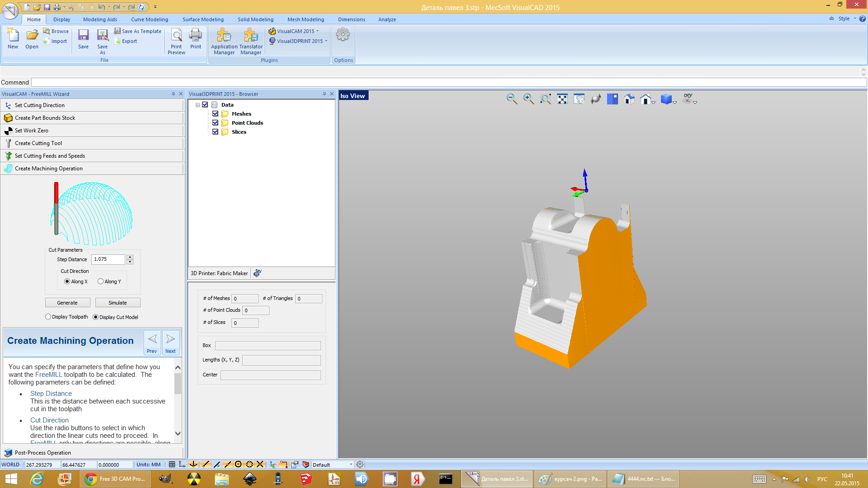Switch to the Mesh Modeling tab
Screen dimensions: 868x488
pyautogui.click(x=306, y=19)
